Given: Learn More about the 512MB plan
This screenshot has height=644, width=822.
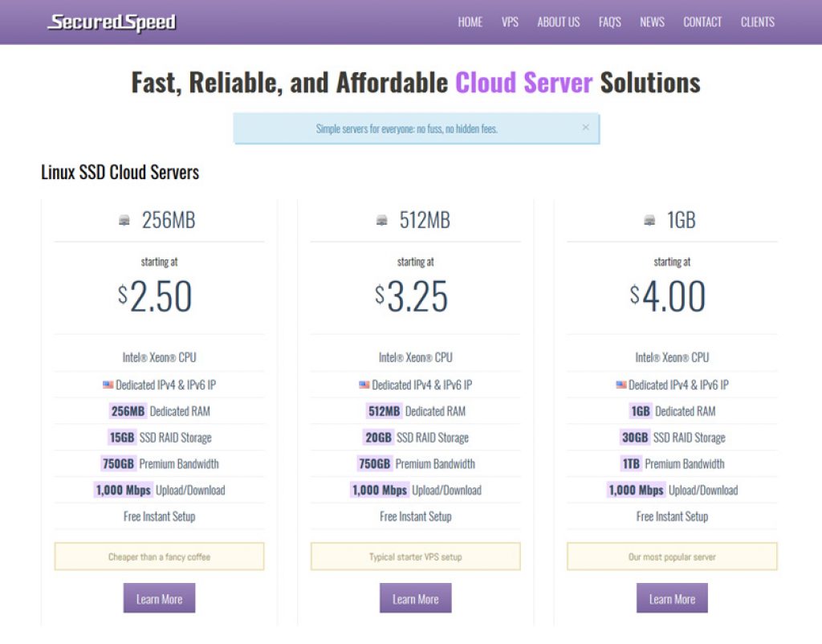Looking at the screenshot, I should 416,598.
